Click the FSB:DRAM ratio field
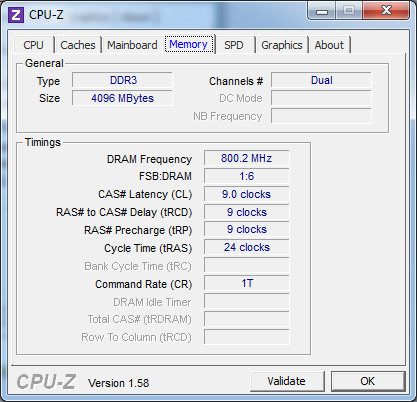Screen dimensions: 417x402 pos(247,176)
